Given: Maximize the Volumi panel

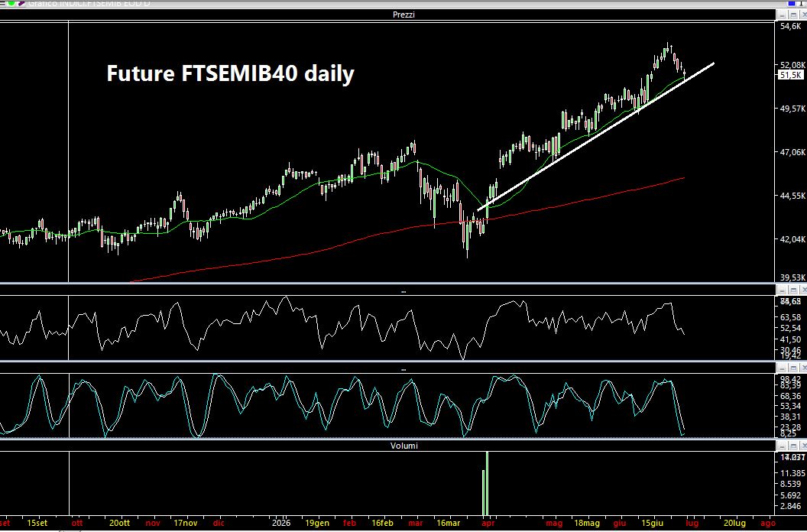Looking at the screenshot, I should pos(793,446).
